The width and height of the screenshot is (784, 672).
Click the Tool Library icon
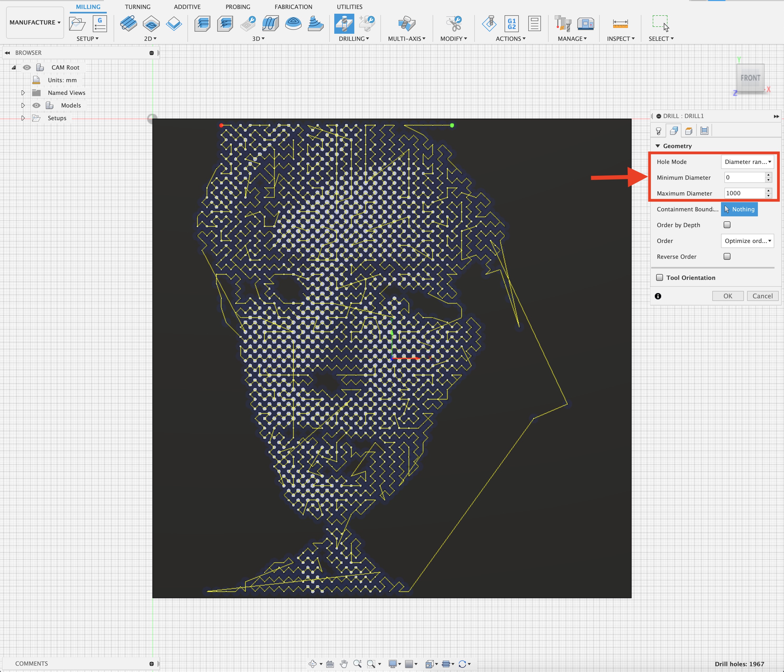[563, 24]
